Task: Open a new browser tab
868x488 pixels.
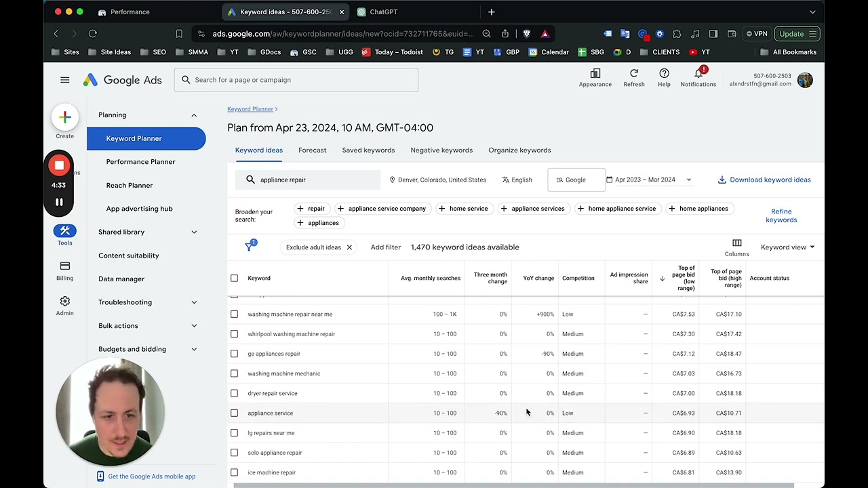Action: point(492,12)
